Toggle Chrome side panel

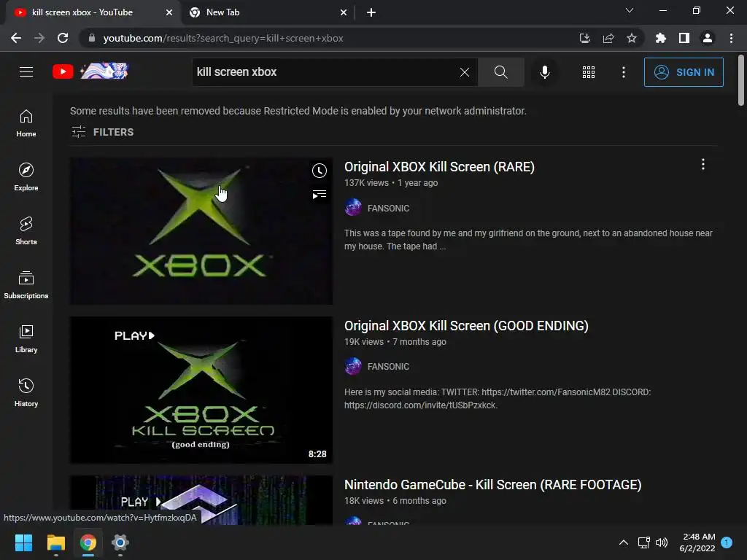tap(684, 38)
